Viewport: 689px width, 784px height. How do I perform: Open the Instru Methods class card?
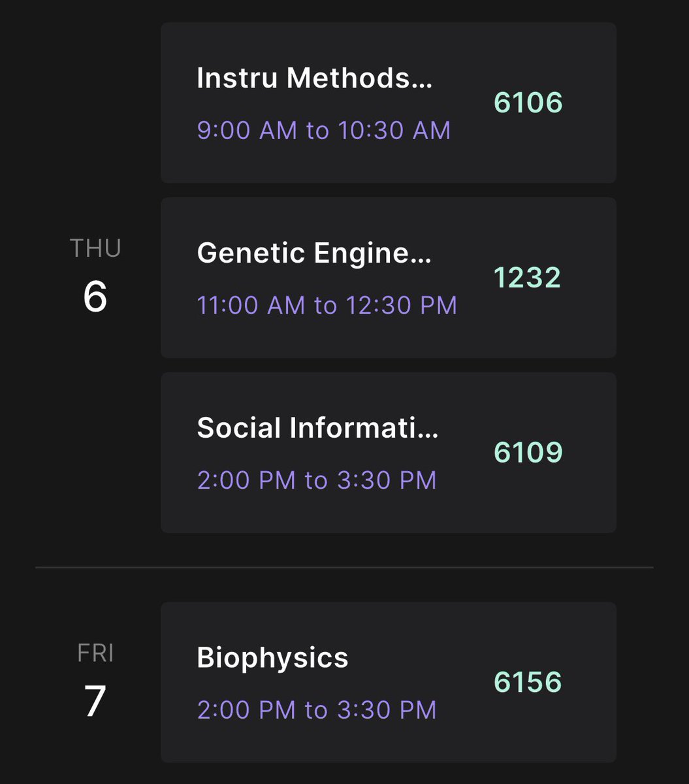point(389,103)
